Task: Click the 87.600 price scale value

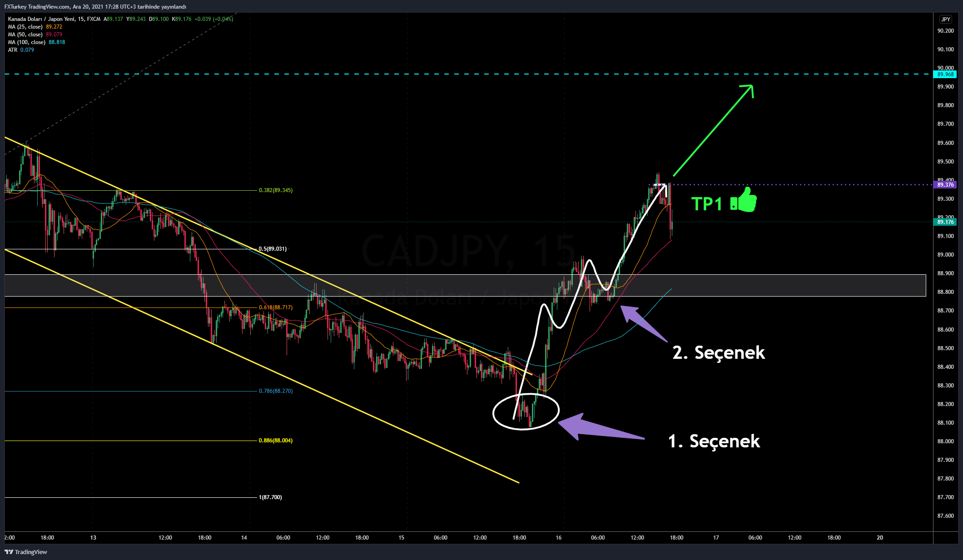Action: click(x=945, y=516)
